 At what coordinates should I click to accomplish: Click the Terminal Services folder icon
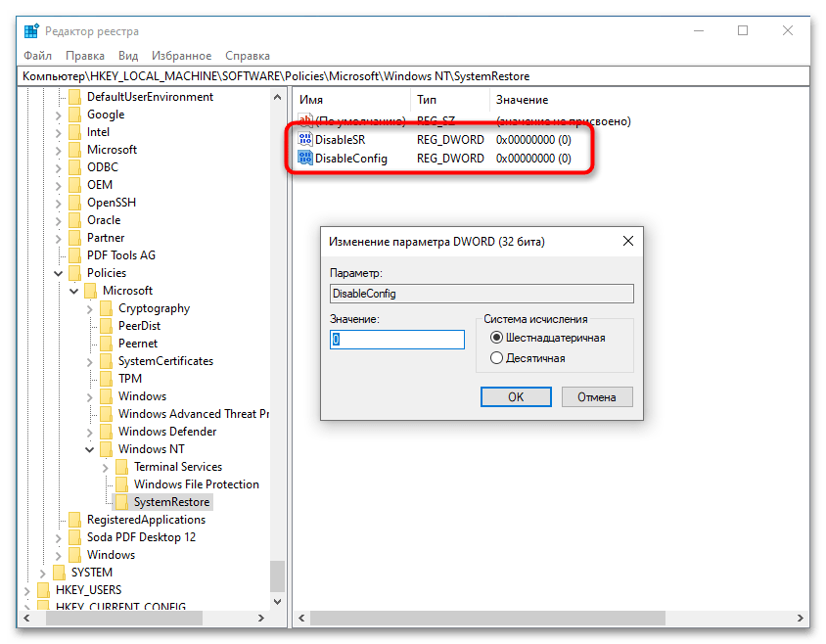(121, 467)
